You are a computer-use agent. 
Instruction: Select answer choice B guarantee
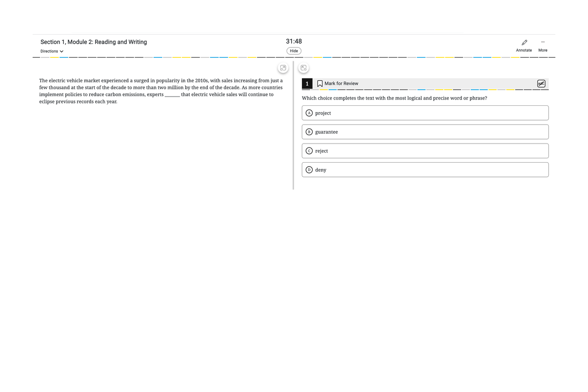425,132
